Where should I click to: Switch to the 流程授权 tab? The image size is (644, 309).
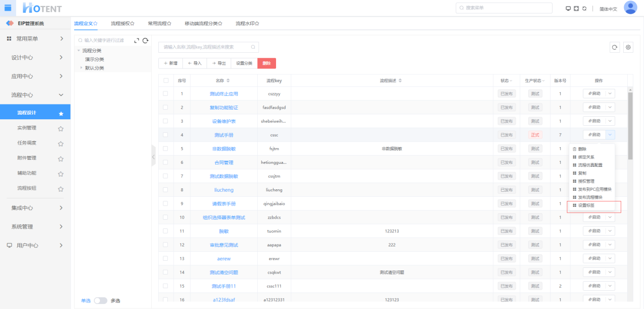pyautogui.click(x=122, y=23)
